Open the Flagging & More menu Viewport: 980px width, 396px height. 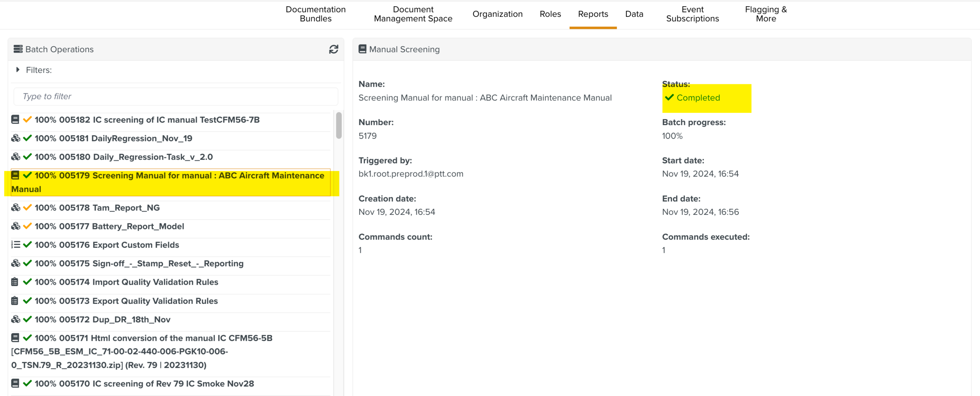click(766, 14)
